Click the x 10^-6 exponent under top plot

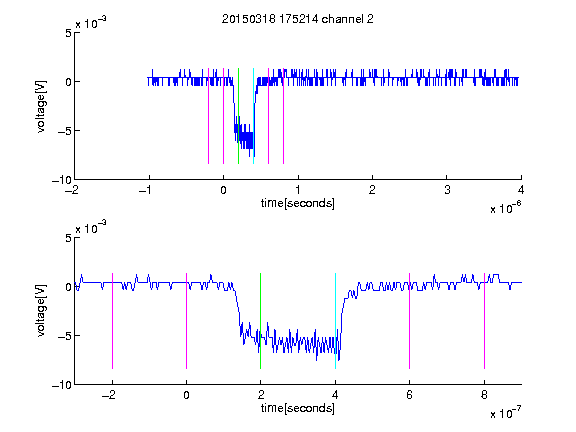click(506, 207)
